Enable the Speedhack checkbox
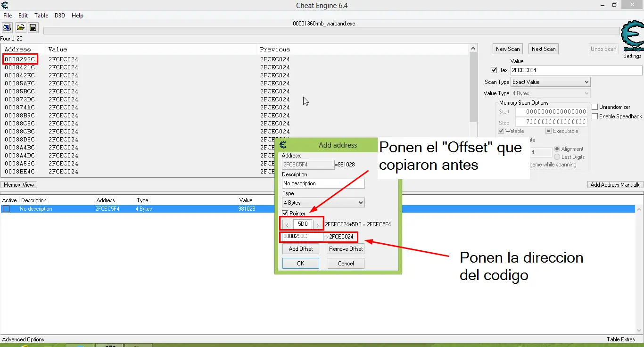 595,116
